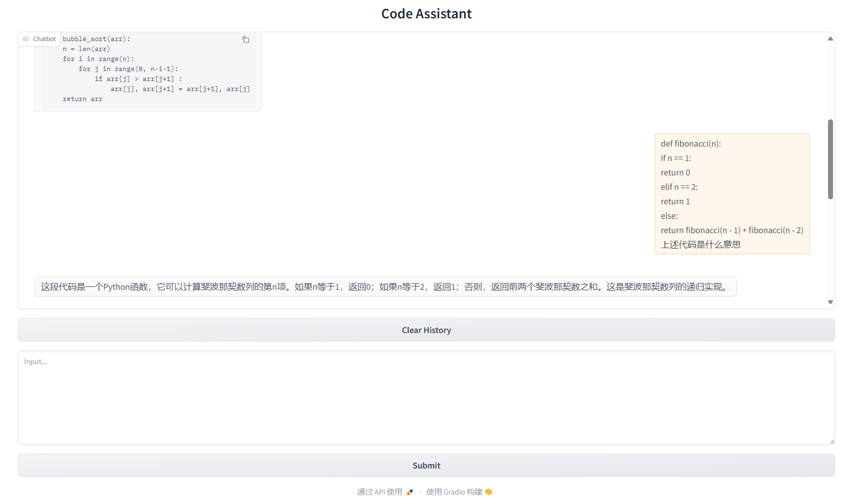Image resolution: width=853 pixels, height=504 pixels.
Task: Submit the input message
Action: pyautogui.click(x=426, y=466)
